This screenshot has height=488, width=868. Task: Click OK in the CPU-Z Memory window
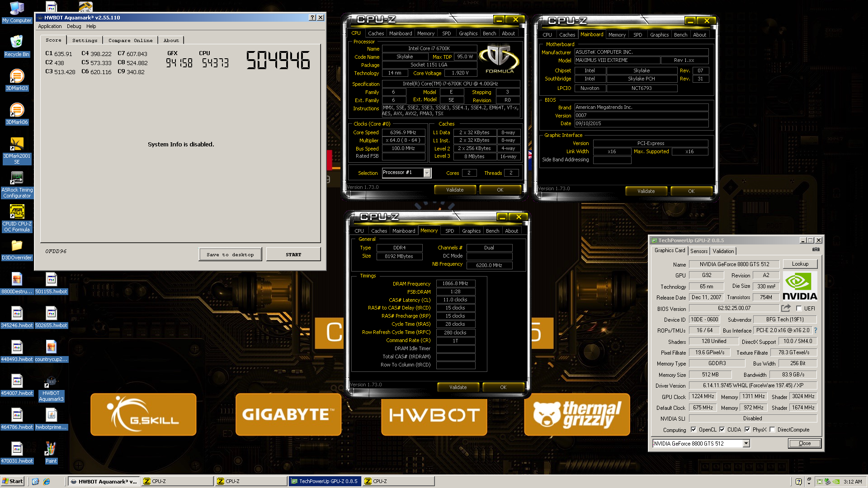503,387
